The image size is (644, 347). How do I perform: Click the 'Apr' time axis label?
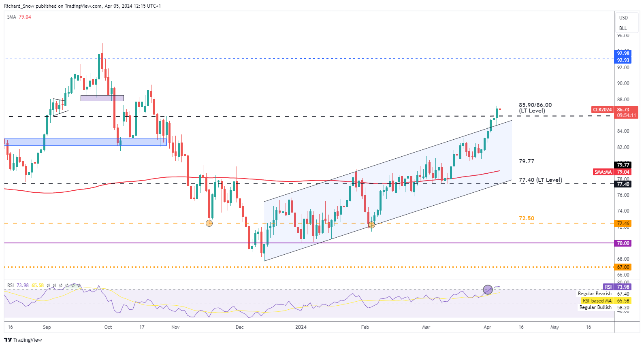pyautogui.click(x=487, y=327)
